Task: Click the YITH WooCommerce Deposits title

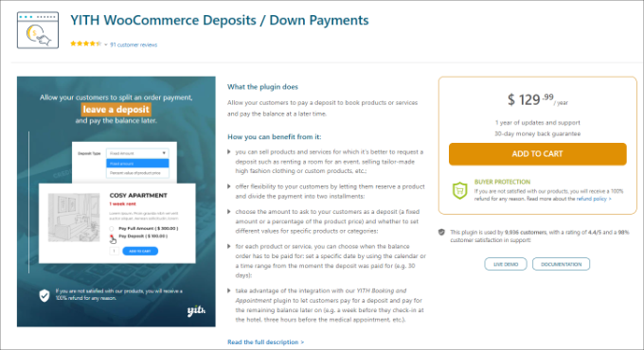Action: (x=220, y=20)
